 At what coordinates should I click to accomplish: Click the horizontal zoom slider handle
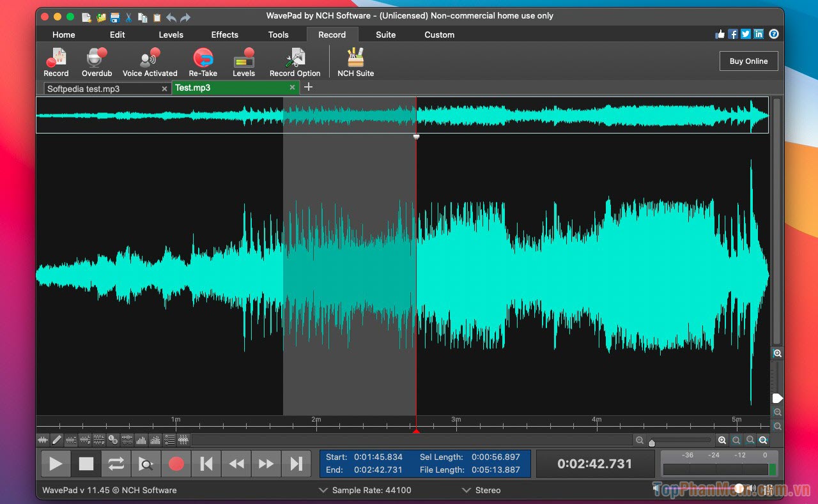(652, 443)
